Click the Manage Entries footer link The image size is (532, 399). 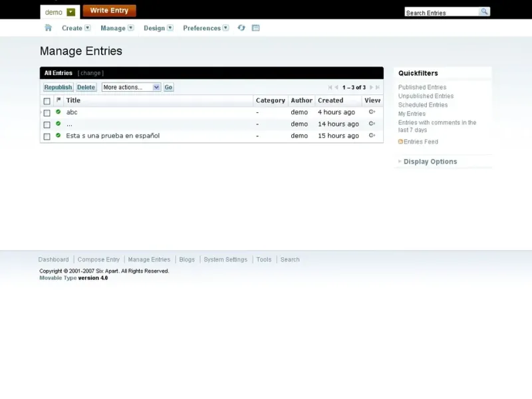point(149,259)
